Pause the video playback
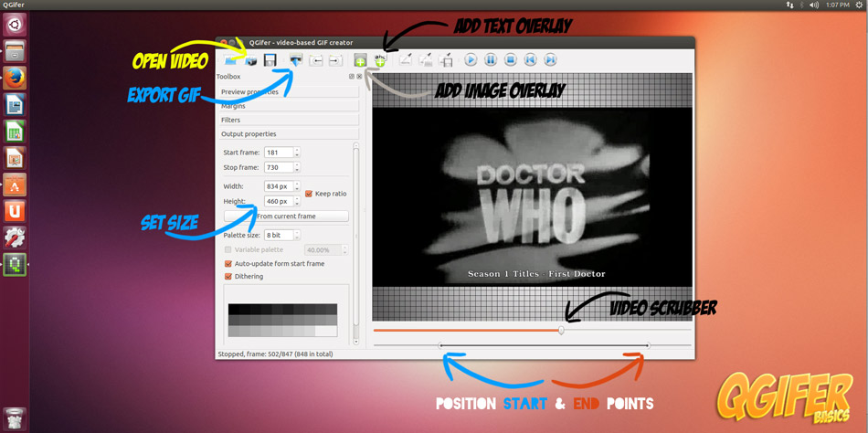The width and height of the screenshot is (868, 433). 491,60
